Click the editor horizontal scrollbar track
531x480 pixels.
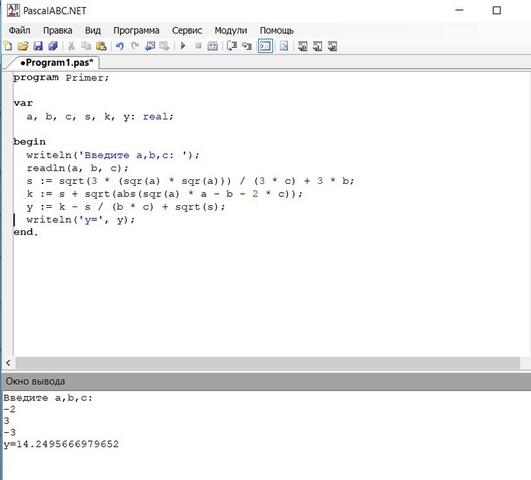coord(268,363)
